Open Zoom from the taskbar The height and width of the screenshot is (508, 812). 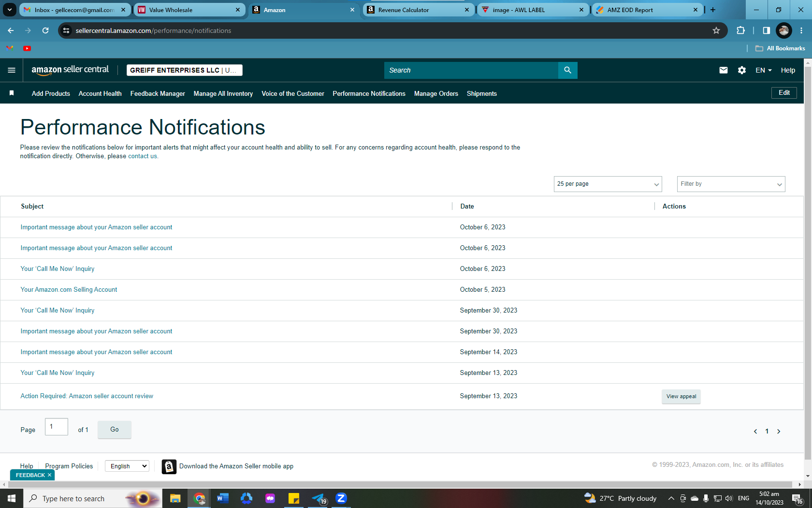[x=341, y=498]
